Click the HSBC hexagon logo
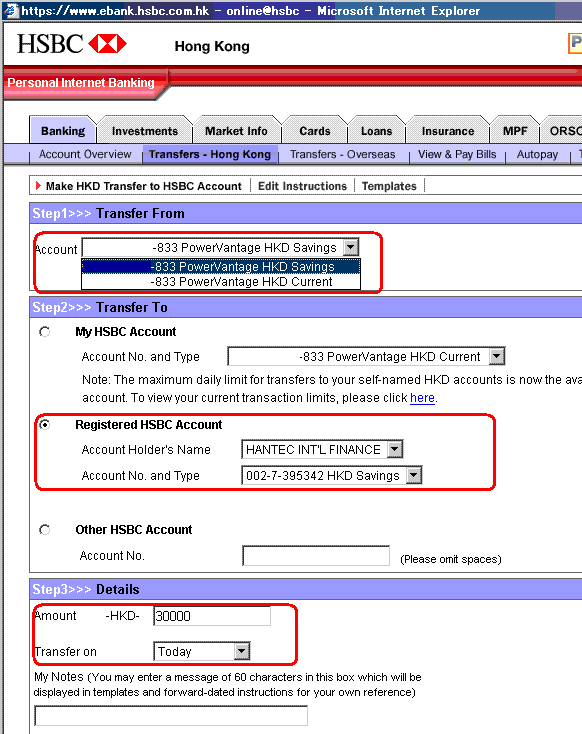The width and height of the screenshot is (582, 734). point(107,44)
